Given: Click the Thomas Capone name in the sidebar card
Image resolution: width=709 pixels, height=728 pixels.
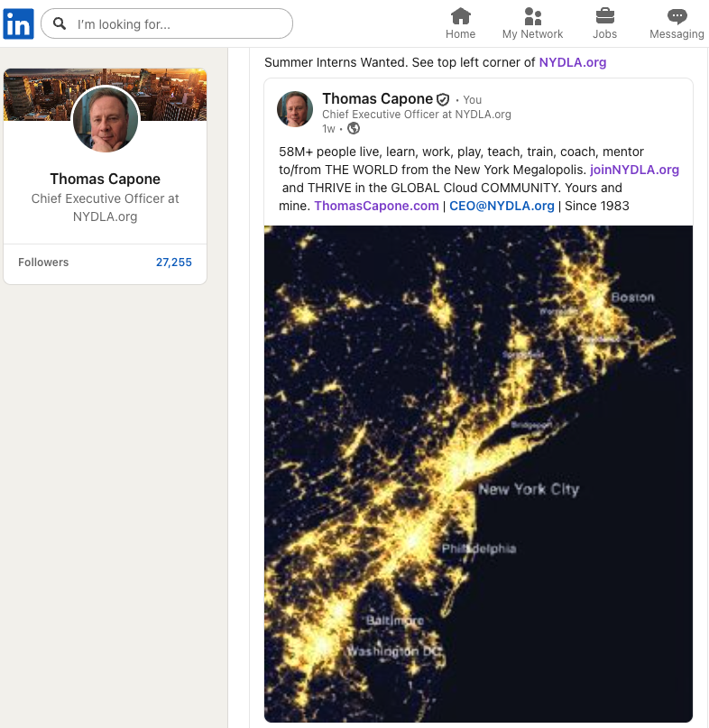Looking at the screenshot, I should [x=106, y=179].
